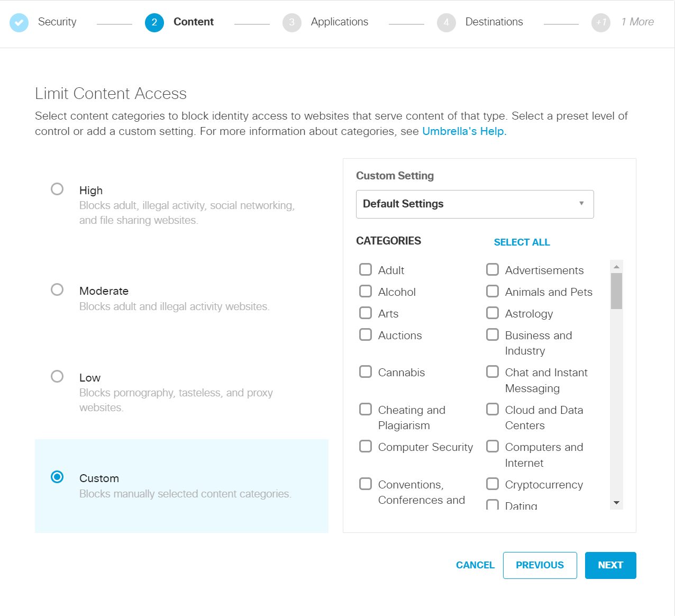Screen dimensions: 675x616
Task: Select the High content filtering level
Action: pyautogui.click(x=57, y=188)
